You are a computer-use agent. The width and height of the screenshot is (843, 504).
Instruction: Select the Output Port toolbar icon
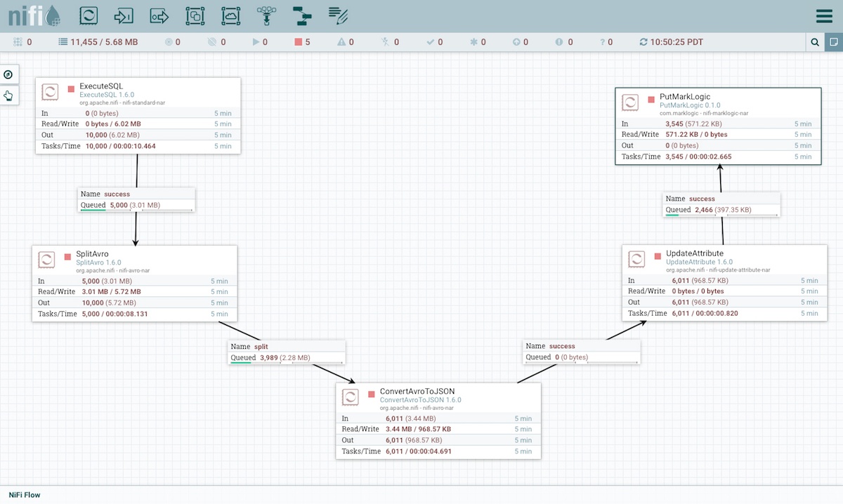(x=160, y=15)
